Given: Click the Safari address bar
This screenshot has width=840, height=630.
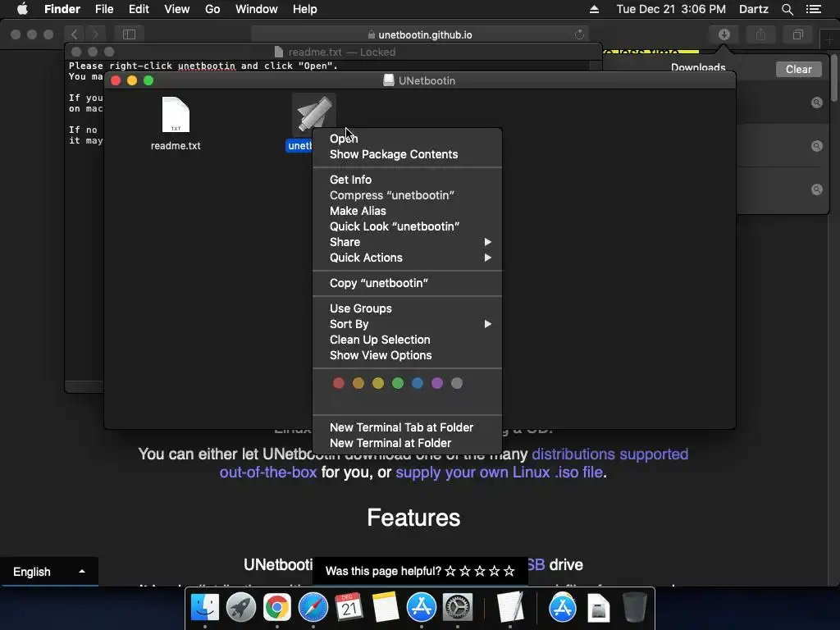Looking at the screenshot, I should pyautogui.click(x=420, y=34).
